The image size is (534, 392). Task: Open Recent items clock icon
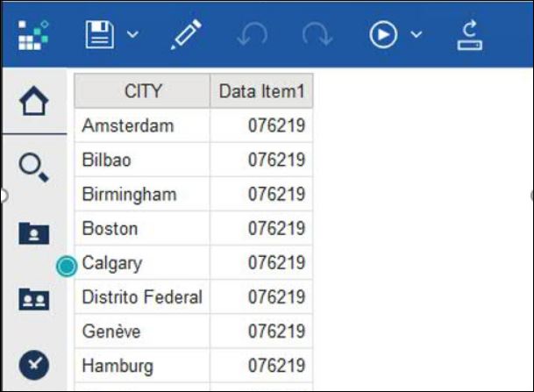pyautogui.click(x=34, y=365)
